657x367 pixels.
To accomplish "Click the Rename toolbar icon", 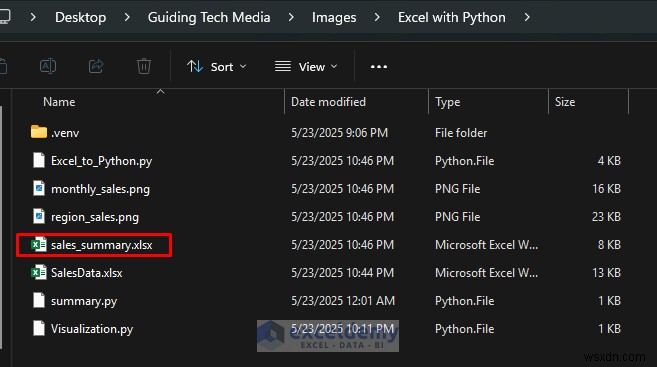I will click(x=48, y=66).
